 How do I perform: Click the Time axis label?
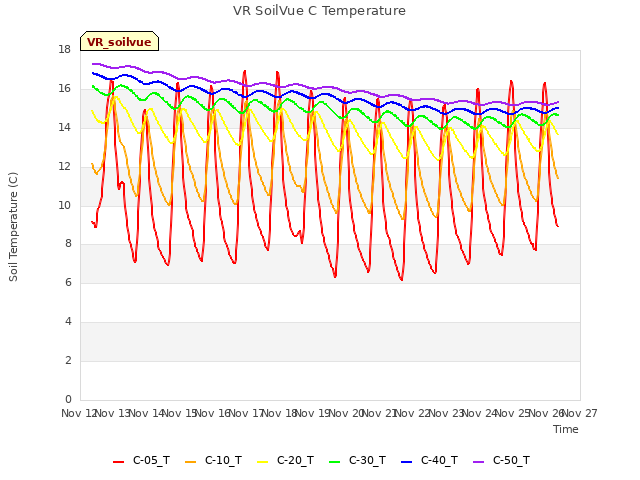click(566, 429)
